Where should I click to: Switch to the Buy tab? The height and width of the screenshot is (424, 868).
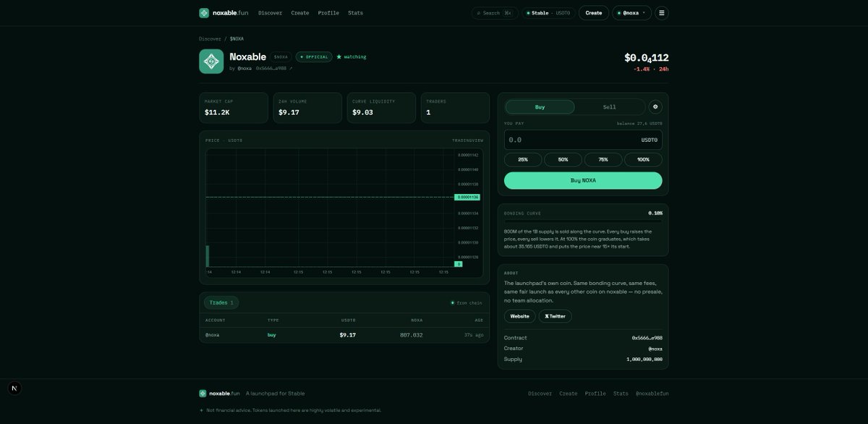pos(540,107)
